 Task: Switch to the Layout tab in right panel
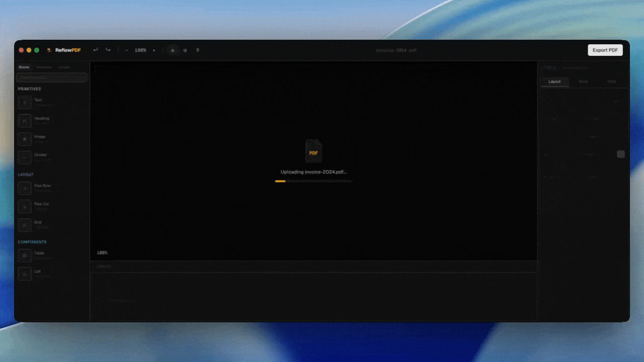click(554, 81)
